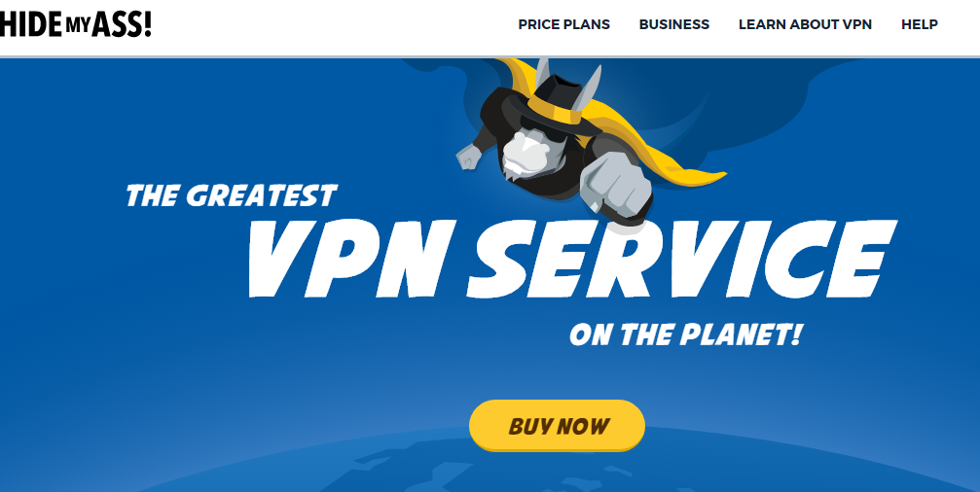Viewport: 980px width, 492px height.
Task: Open the Price Plans page
Action: pos(563,24)
